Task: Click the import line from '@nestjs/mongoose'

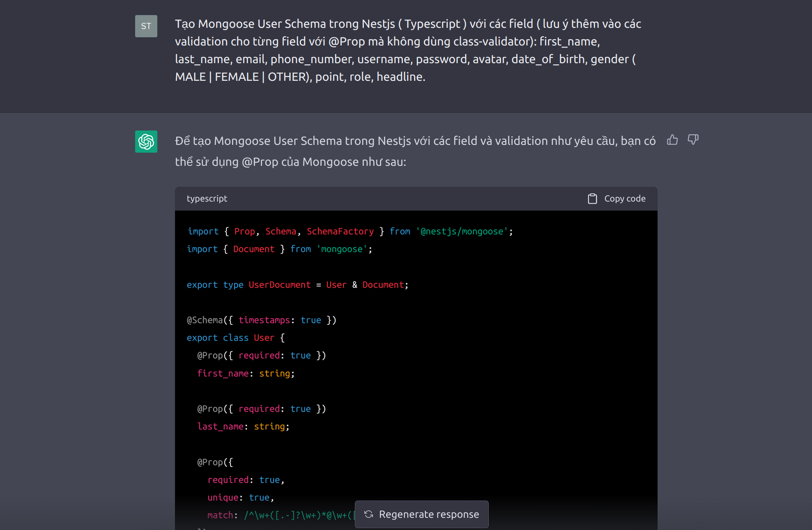Action: point(350,231)
